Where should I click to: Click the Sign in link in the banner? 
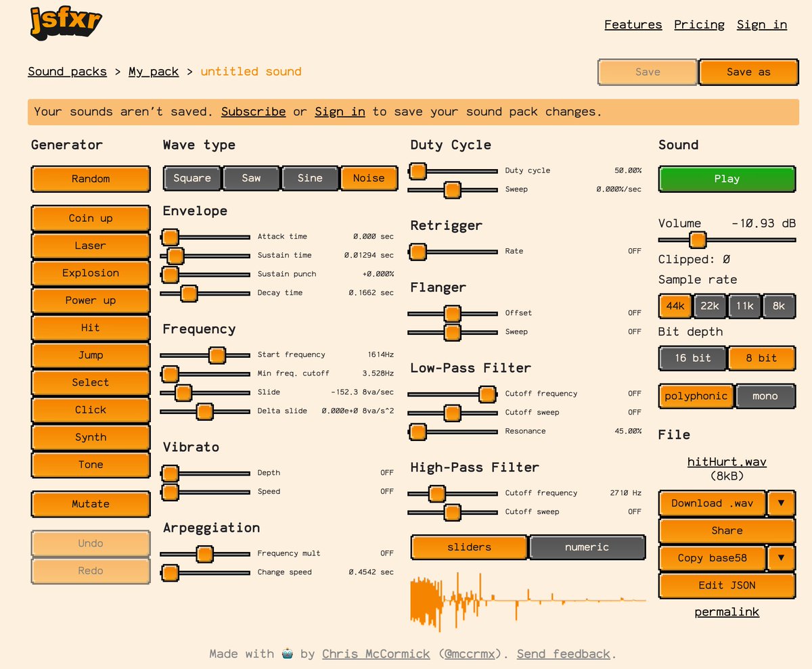coord(340,111)
